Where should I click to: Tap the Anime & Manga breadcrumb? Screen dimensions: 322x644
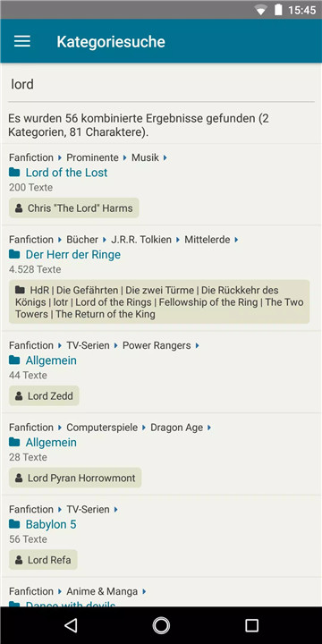pyautogui.click(x=102, y=591)
